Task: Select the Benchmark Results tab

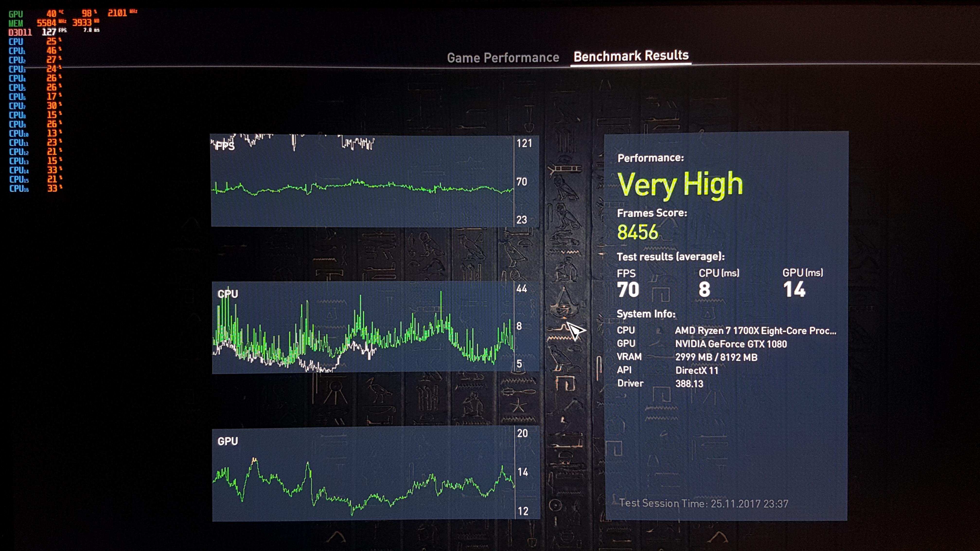Action: (631, 56)
